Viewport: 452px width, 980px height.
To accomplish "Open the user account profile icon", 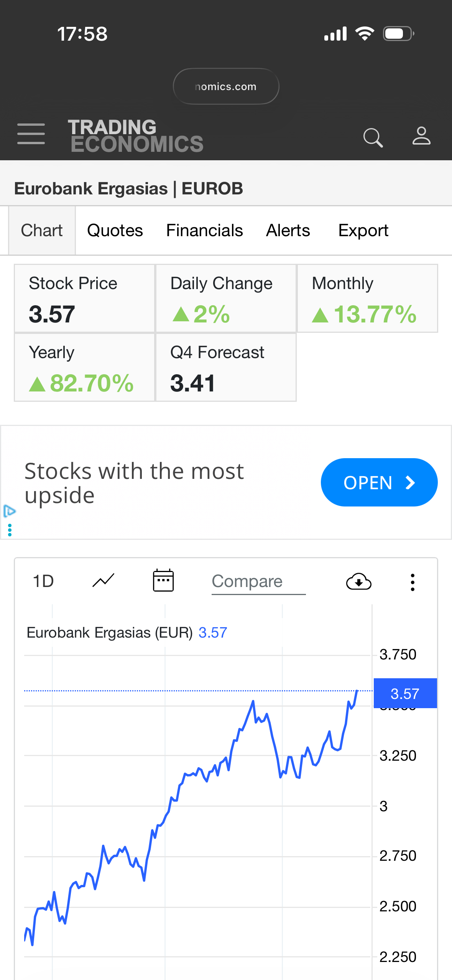I will click(421, 136).
